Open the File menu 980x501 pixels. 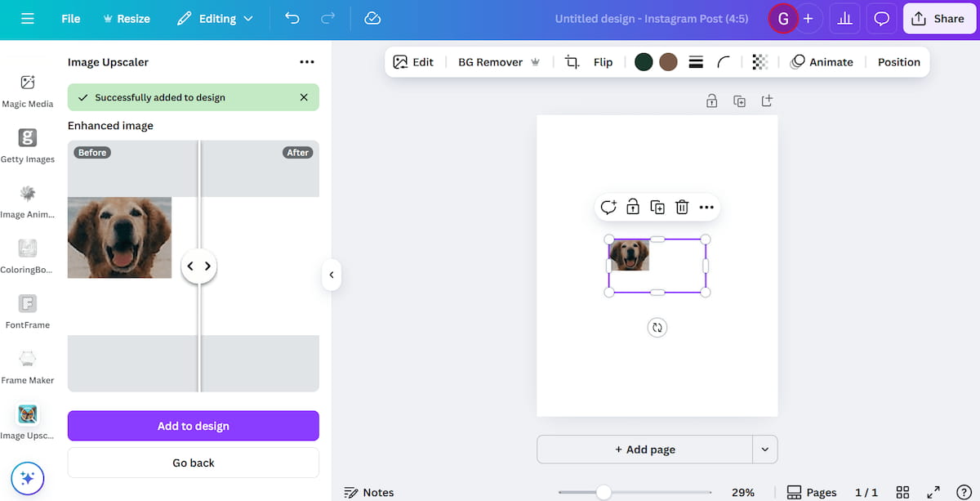[71, 18]
